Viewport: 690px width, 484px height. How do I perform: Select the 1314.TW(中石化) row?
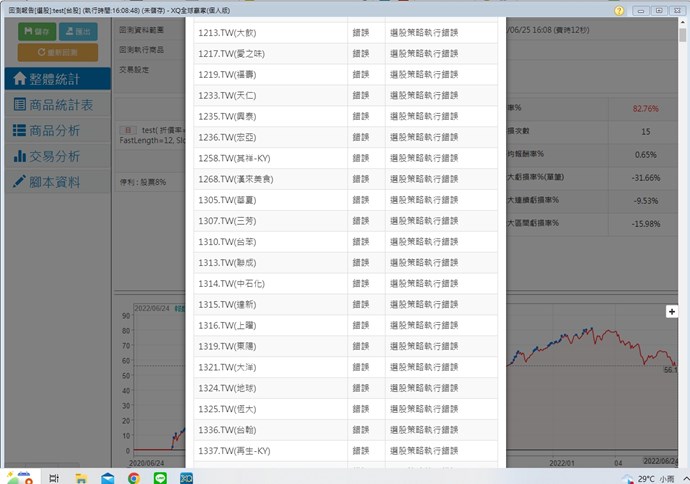click(x=270, y=284)
